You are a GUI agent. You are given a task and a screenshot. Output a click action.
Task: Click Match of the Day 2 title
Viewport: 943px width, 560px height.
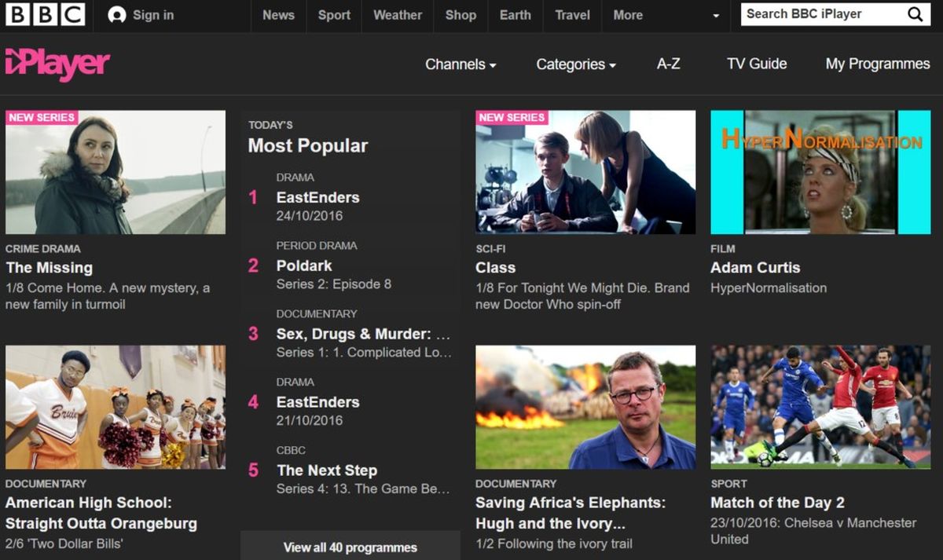point(777,503)
